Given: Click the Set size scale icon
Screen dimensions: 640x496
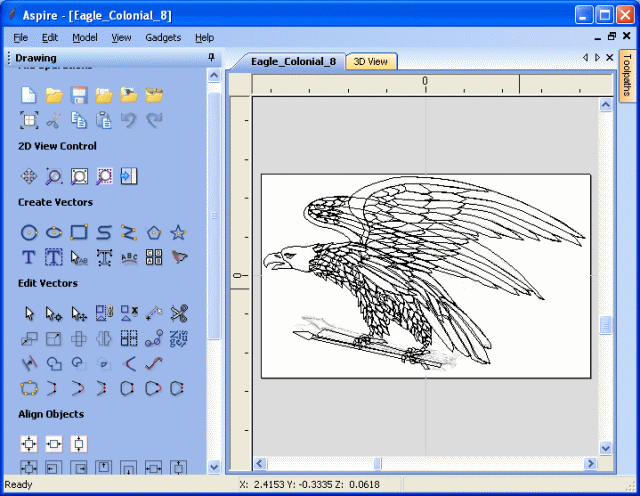Looking at the screenshot, I should point(54,338).
